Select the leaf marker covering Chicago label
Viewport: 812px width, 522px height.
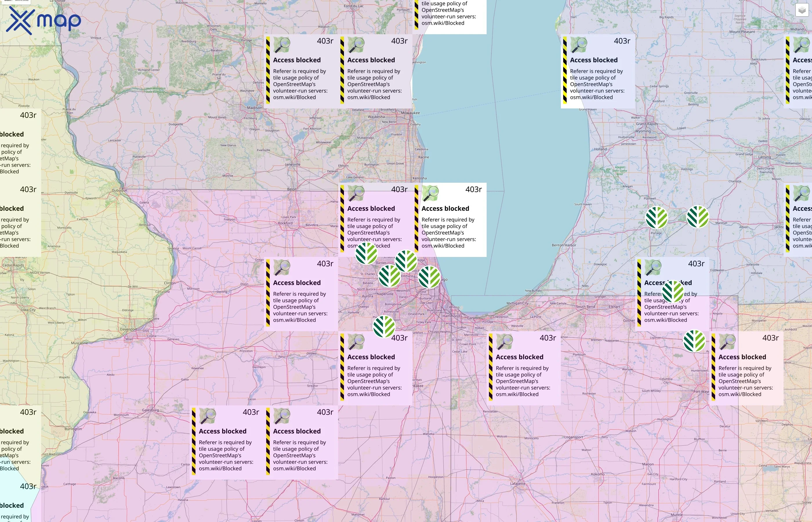tap(429, 277)
